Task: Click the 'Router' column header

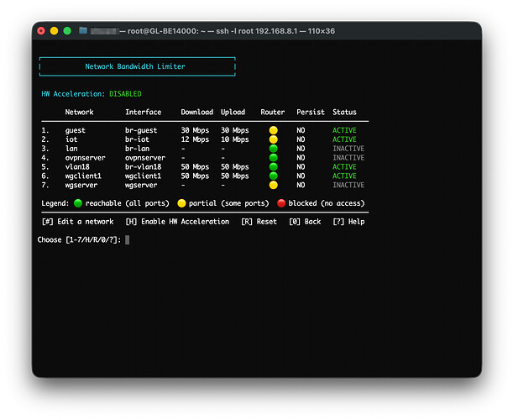Action: point(273,113)
